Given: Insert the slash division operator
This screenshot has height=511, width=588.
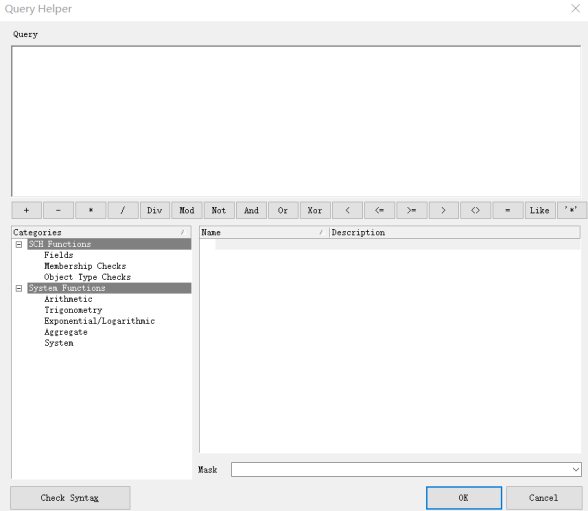Looking at the screenshot, I should click(123, 210).
